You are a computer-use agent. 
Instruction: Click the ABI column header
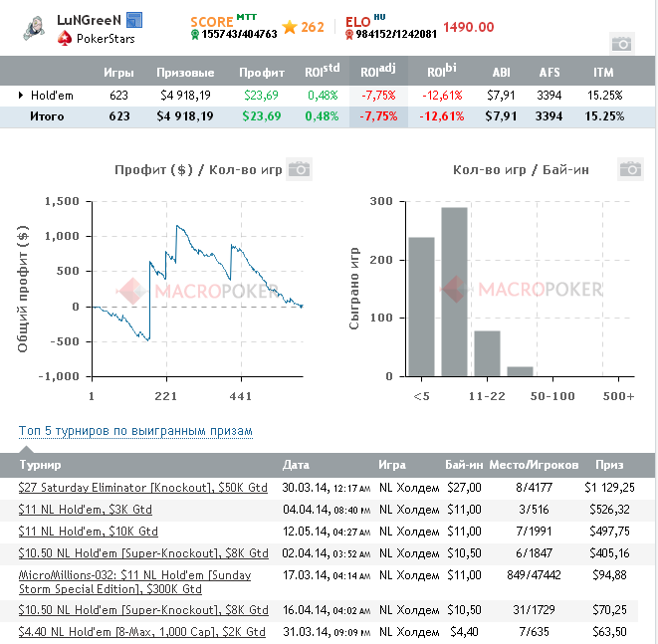point(501,73)
